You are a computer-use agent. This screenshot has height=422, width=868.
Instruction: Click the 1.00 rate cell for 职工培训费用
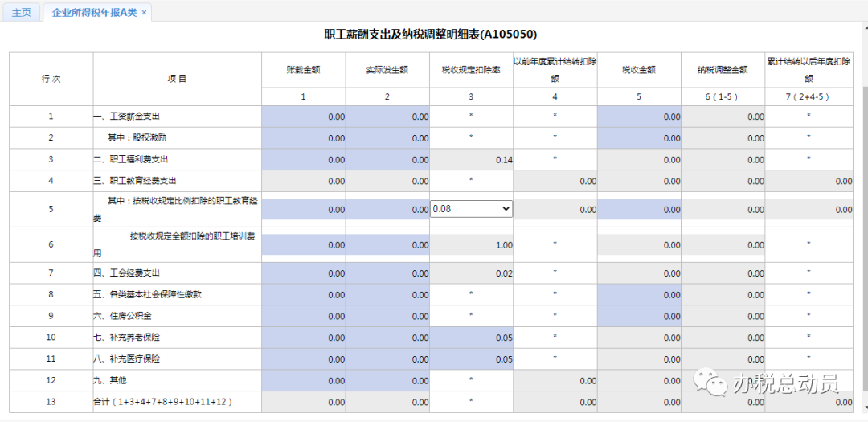(x=471, y=244)
